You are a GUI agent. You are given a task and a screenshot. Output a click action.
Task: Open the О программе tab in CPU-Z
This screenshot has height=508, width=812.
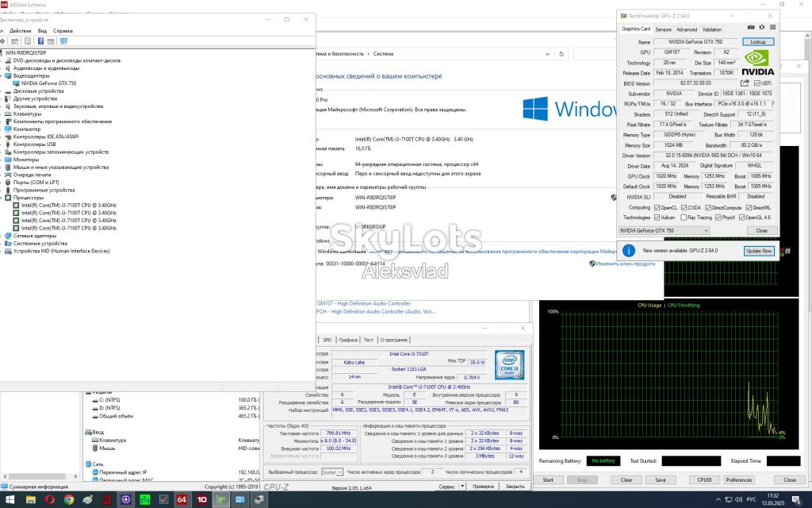(x=393, y=340)
